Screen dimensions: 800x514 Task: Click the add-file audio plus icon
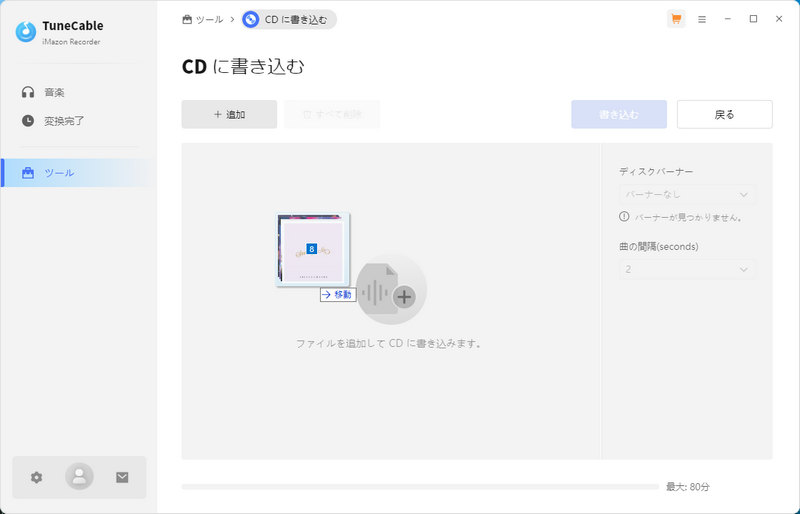pos(391,290)
